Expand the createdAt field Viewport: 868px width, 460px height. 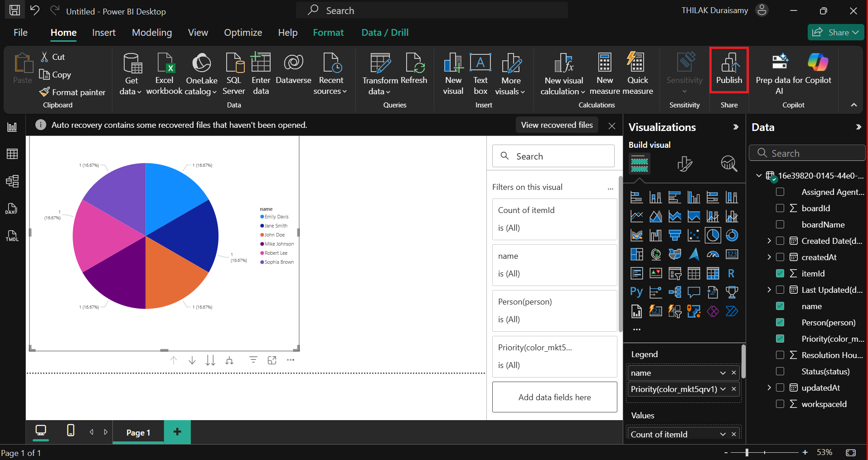tap(769, 257)
